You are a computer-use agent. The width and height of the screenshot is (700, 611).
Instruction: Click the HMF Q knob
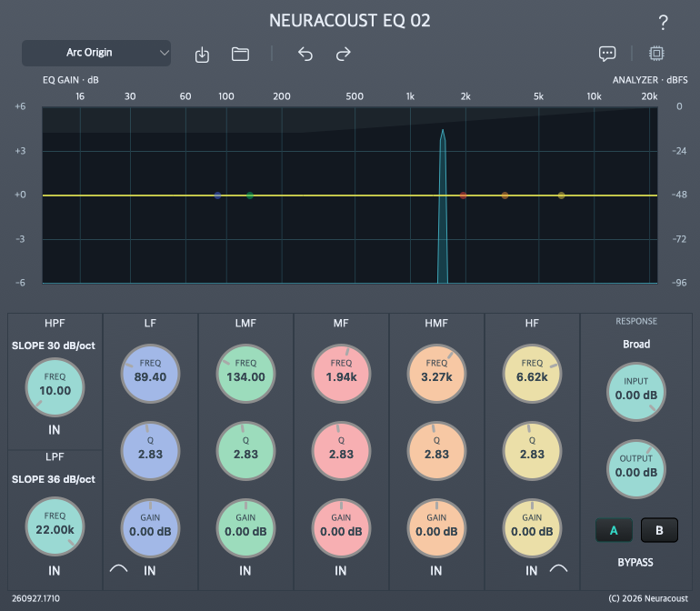436,451
